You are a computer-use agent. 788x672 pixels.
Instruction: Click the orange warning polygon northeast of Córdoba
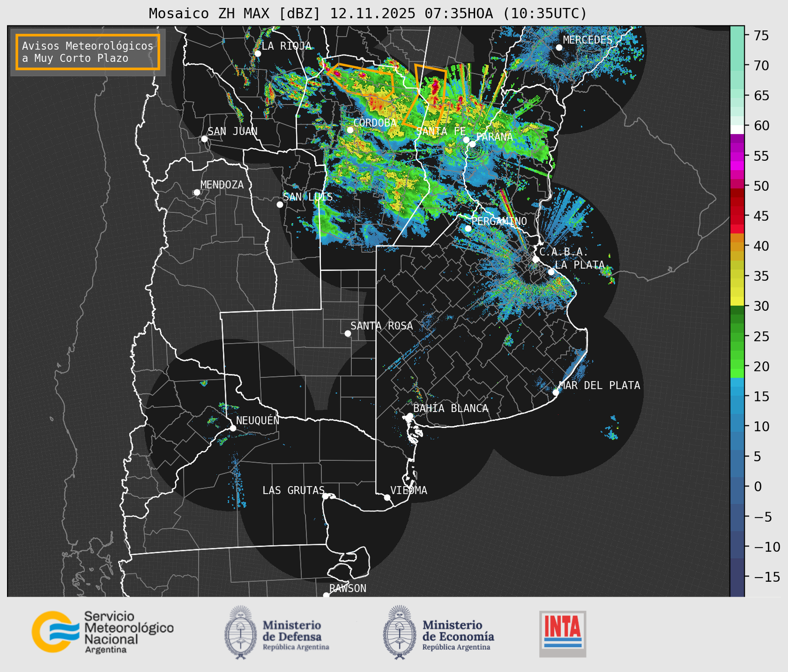click(362, 80)
